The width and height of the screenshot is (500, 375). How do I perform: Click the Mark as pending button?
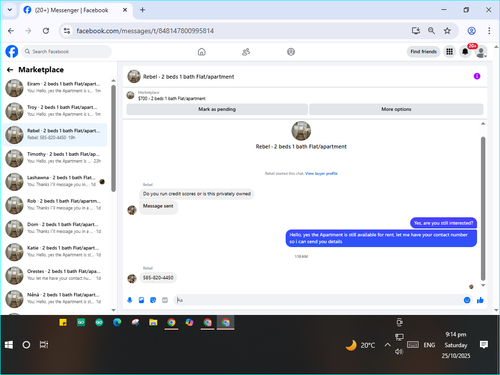pos(217,109)
